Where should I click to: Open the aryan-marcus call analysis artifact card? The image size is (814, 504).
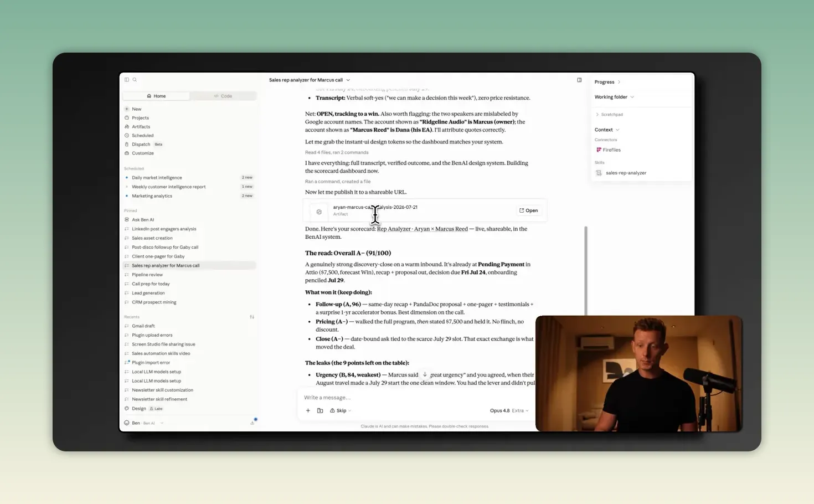click(x=425, y=210)
